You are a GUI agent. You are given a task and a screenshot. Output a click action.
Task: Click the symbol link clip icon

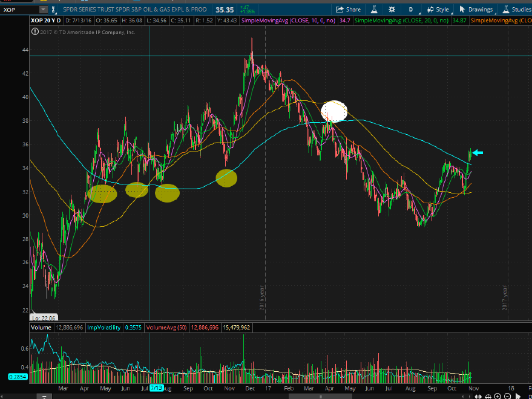53,10
